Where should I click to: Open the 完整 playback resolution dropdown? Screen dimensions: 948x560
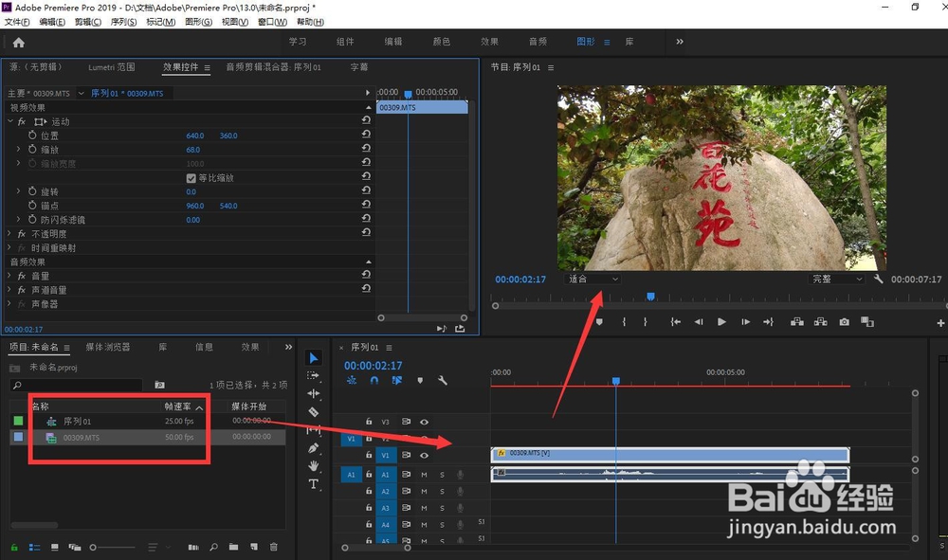[835, 279]
